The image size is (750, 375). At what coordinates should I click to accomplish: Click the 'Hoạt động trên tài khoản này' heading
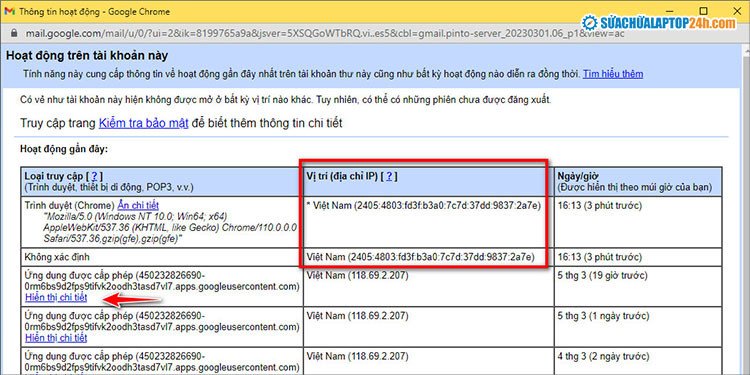pyautogui.click(x=87, y=55)
